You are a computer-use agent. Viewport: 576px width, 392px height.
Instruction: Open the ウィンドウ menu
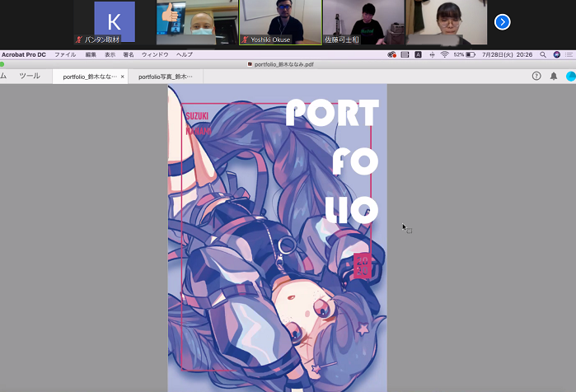coord(155,54)
